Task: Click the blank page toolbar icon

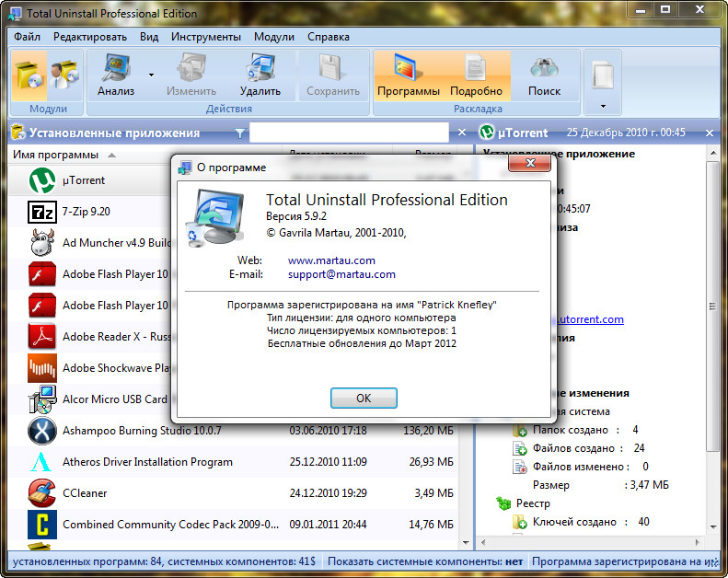Action: (603, 75)
